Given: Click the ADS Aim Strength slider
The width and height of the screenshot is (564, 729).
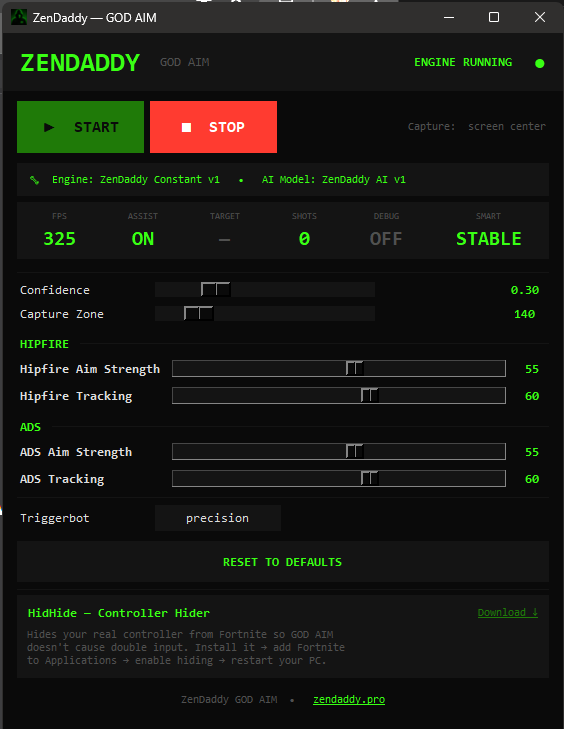Looking at the screenshot, I should pyautogui.click(x=339, y=451).
